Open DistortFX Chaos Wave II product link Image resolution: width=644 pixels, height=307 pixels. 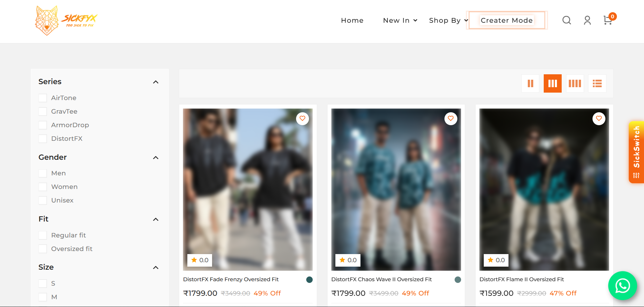381,280
